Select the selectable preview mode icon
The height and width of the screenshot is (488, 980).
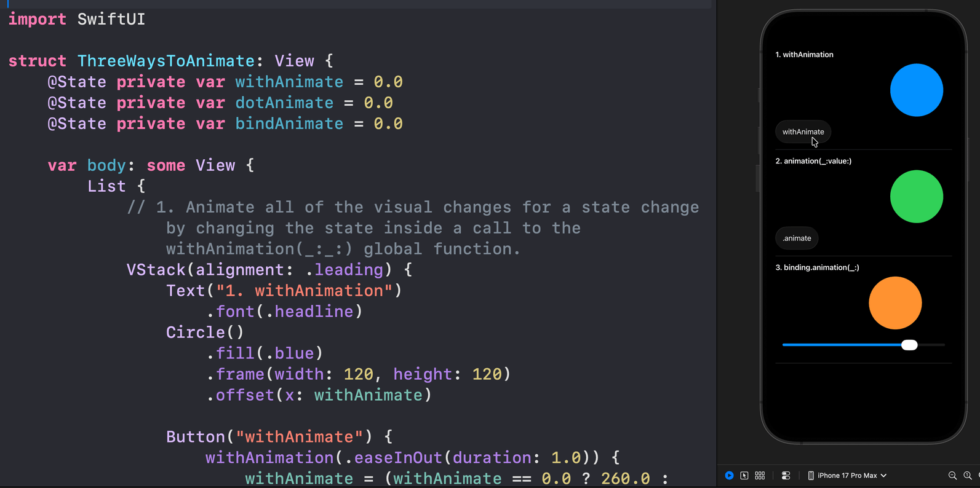[744, 475]
